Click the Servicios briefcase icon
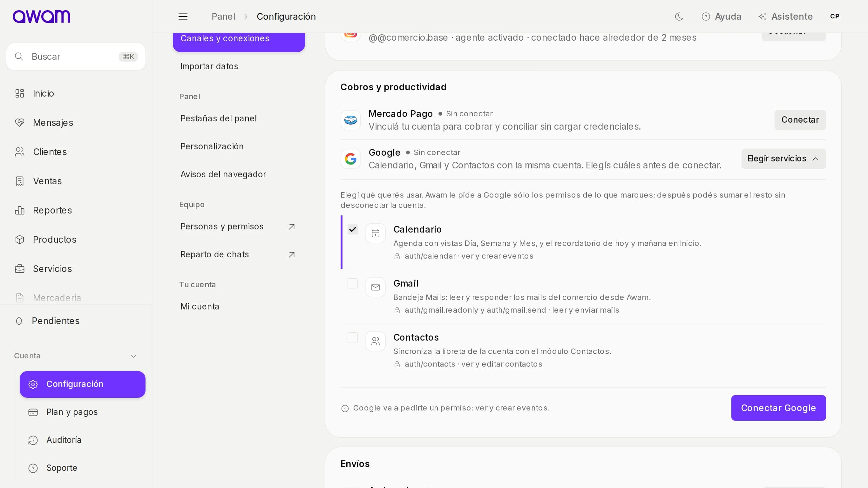Viewport: 868px width, 488px height. (x=20, y=268)
